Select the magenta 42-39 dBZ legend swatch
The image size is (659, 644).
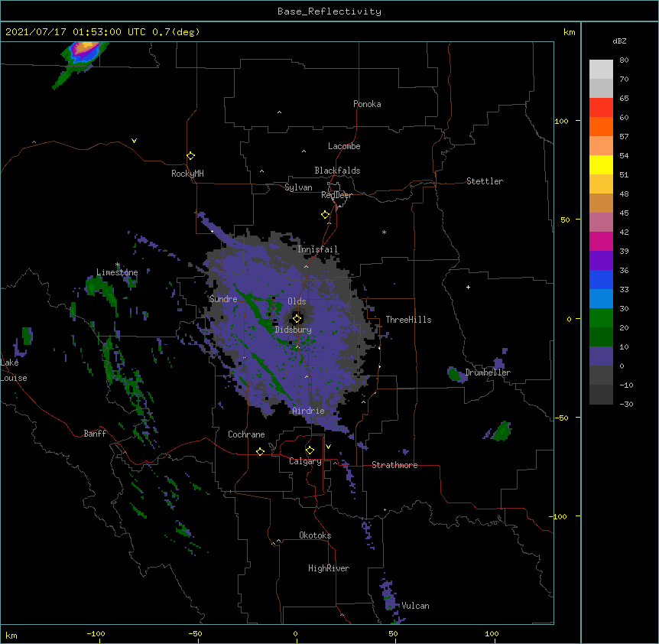[x=601, y=241]
